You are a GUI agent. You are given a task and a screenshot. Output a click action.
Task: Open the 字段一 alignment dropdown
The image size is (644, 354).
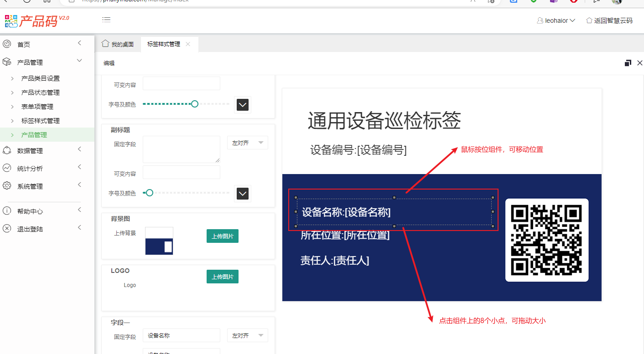pos(247,335)
